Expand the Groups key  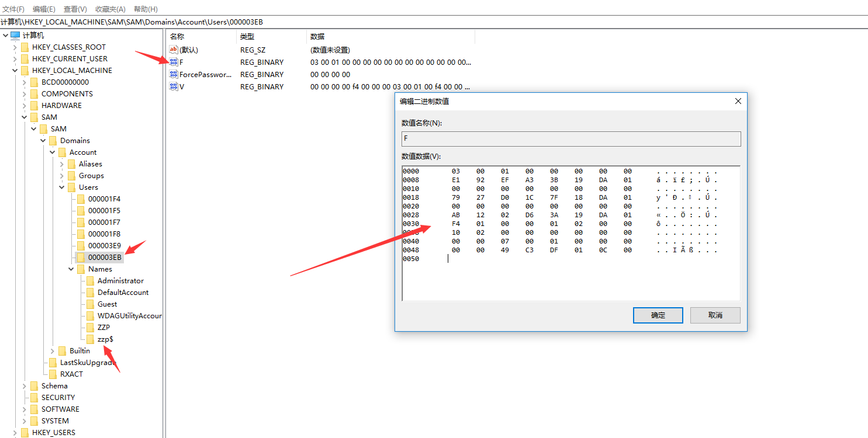[x=62, y=175]
